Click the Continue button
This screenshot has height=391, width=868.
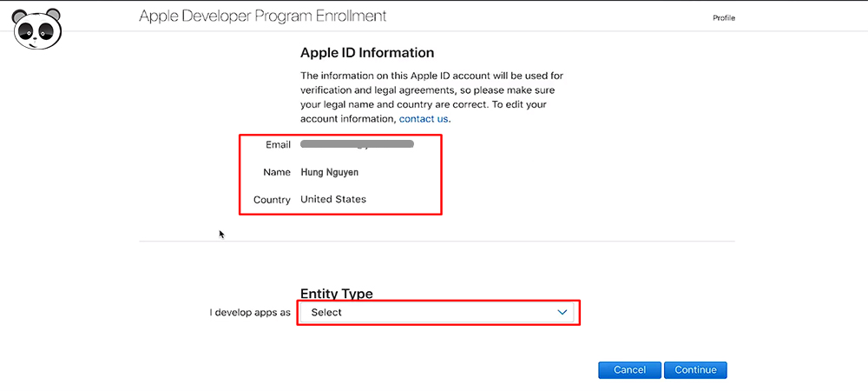695,370
